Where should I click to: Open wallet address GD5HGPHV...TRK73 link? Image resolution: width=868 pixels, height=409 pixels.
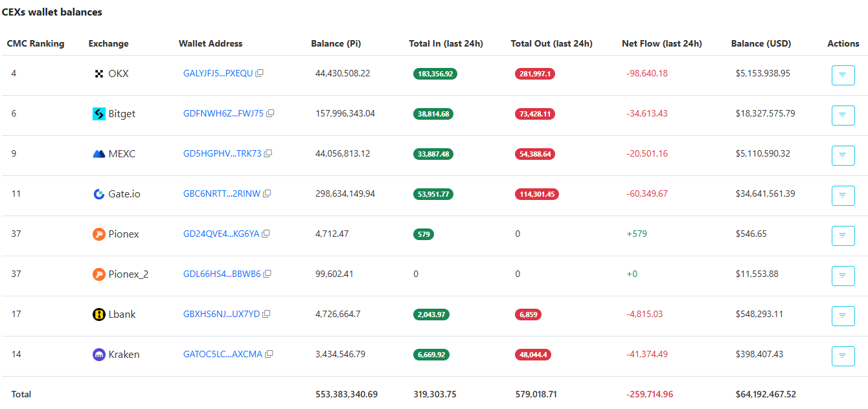(x=222, y=153)
